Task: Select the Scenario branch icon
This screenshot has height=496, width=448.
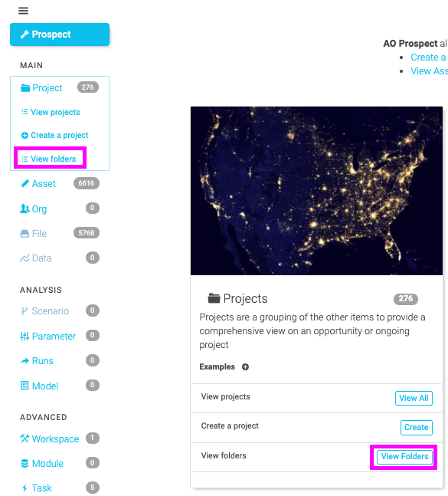Action: (x=25, y=311)
